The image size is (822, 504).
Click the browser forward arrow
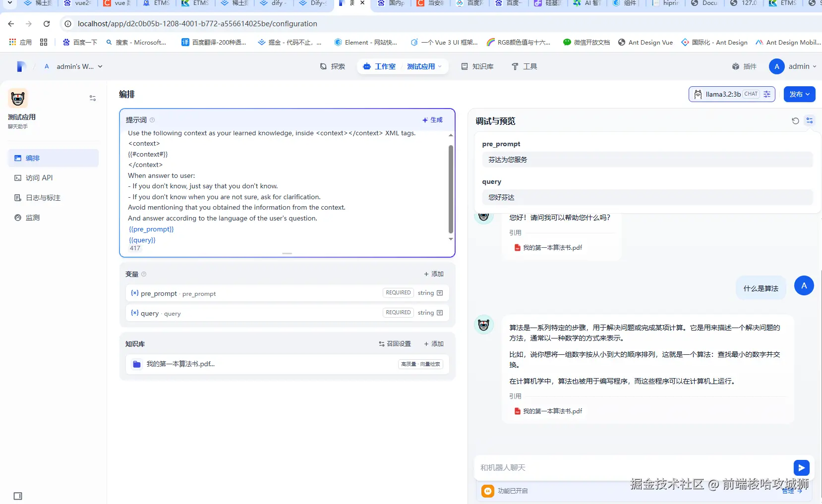tap(29, 24)
